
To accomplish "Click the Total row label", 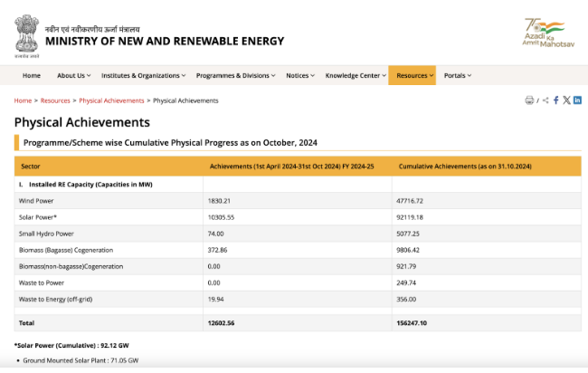I will (x=26, y=323).
